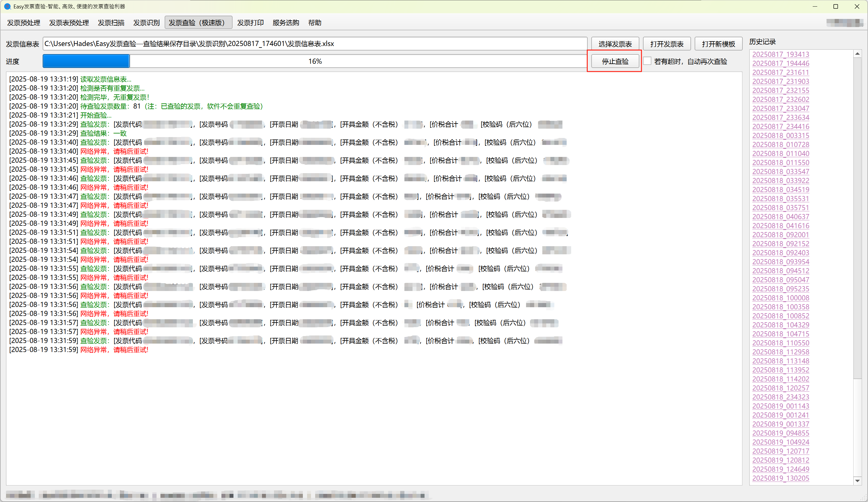Screen dimensions: 868x502
Task: Open the 发票打印 menu
Action: click(x=250, y=23)
